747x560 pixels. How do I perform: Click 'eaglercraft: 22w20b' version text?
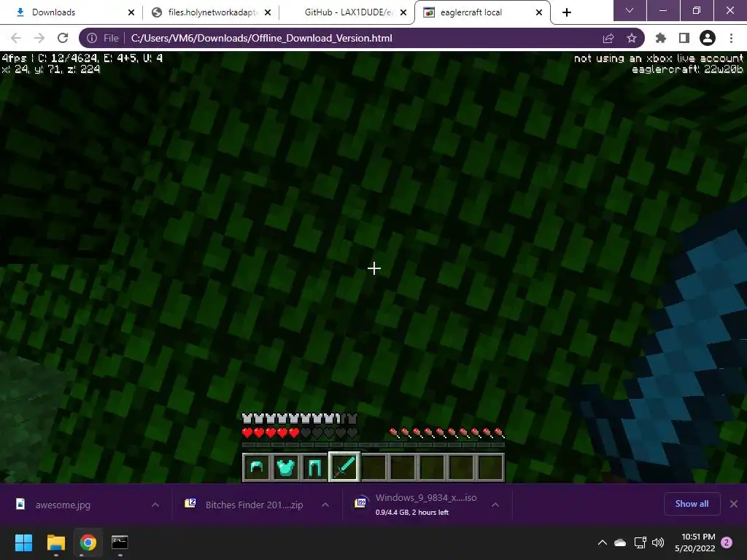(687, 69)
